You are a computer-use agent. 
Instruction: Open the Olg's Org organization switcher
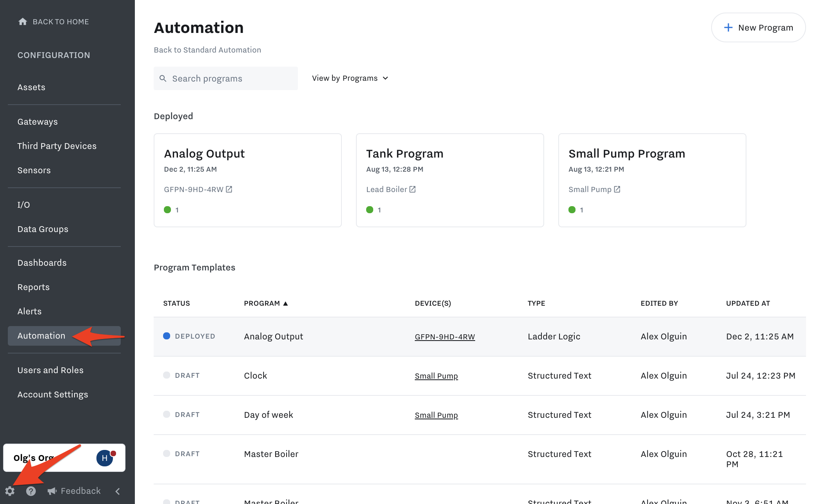pos(64,458)
